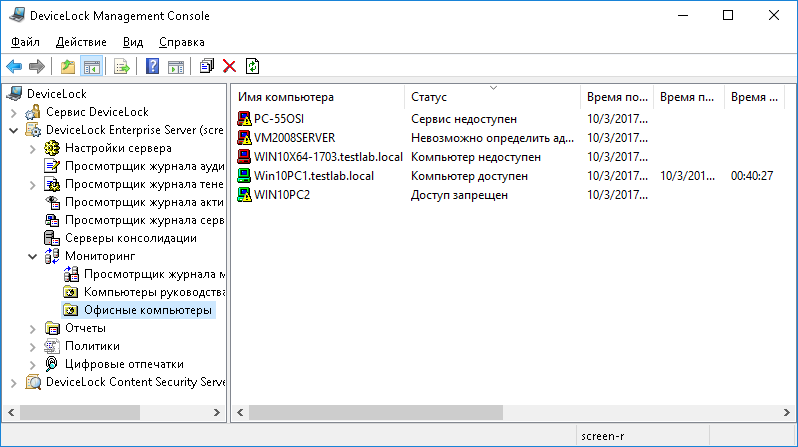The width and height of the screenshot is (798, 447).
Task: Expand the Сервис DeviceLock tree node
Action: coord(14,111)
